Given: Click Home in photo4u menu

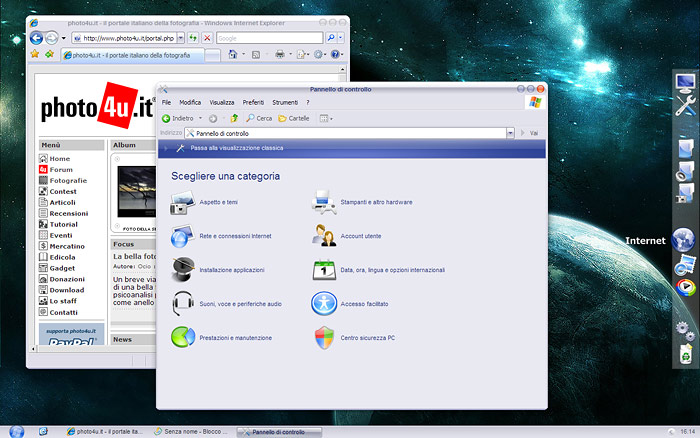Looking at the screenshot, I should pyautogui.click(x=60, y=159).
